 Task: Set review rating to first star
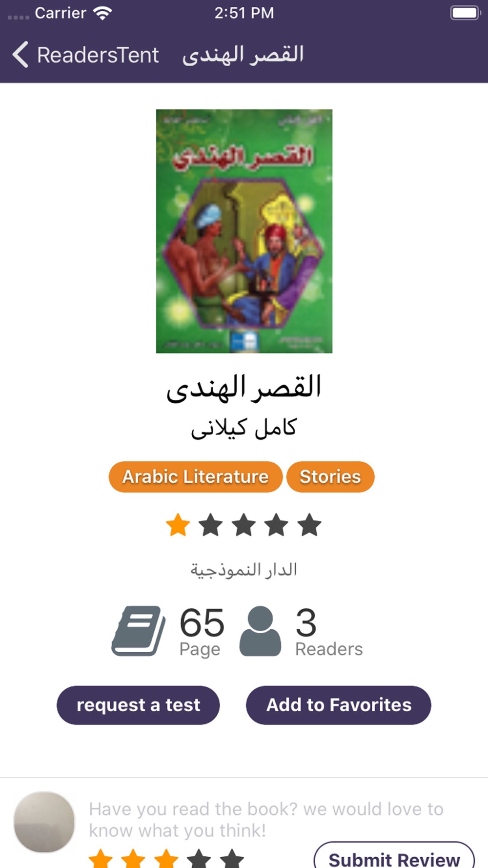pyautogui.click(x=101, y=859)
